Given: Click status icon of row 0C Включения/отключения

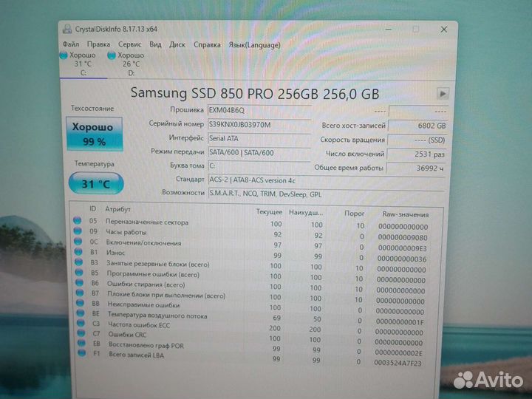Looking at the screenshot, I should [78, 241].
